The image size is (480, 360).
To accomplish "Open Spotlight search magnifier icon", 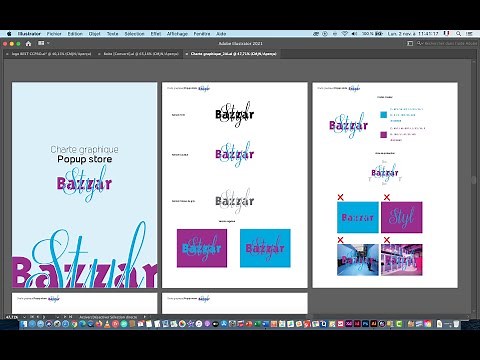I will [459, 34].
